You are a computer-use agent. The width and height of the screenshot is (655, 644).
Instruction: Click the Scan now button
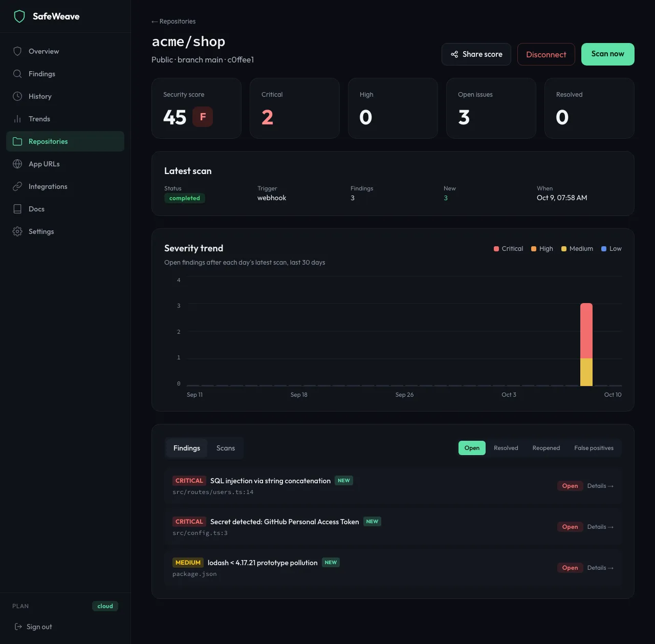tap(608, 54)
